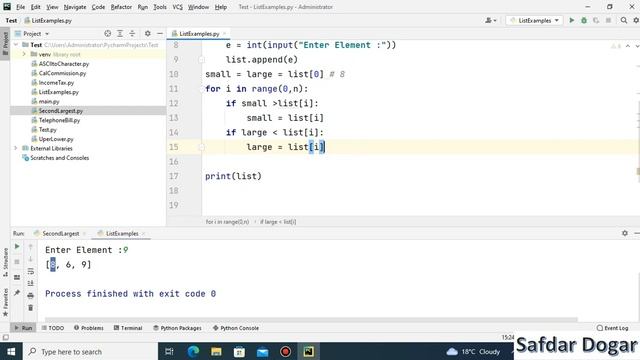Toggle scroll to end in Run console
Screen dimensions: 640x360
[31, 283]
